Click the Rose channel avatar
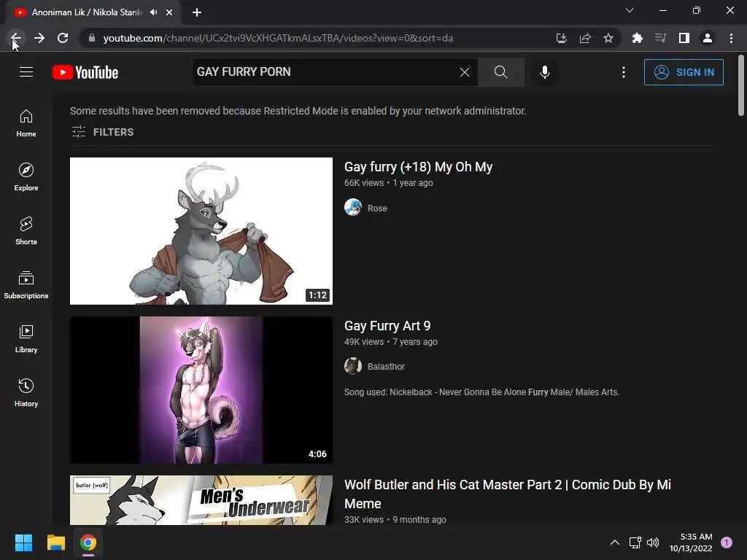Screen dimensions: 747x560 point(353,207)
